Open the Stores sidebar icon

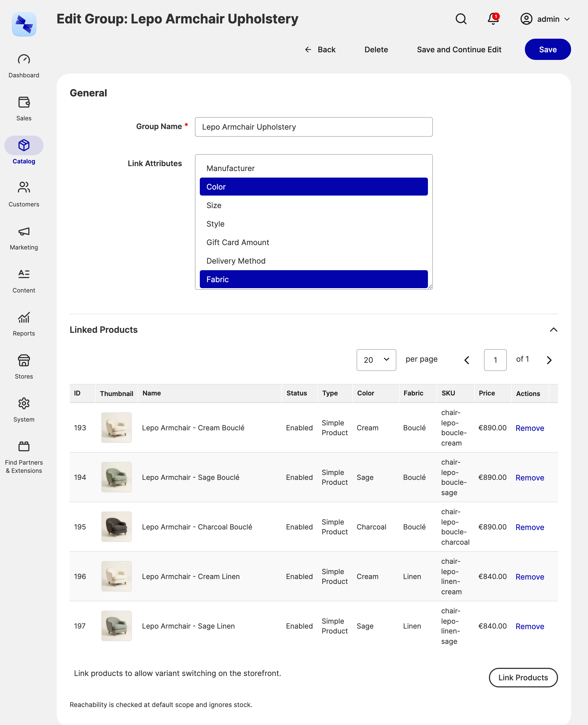pos(24,360)
